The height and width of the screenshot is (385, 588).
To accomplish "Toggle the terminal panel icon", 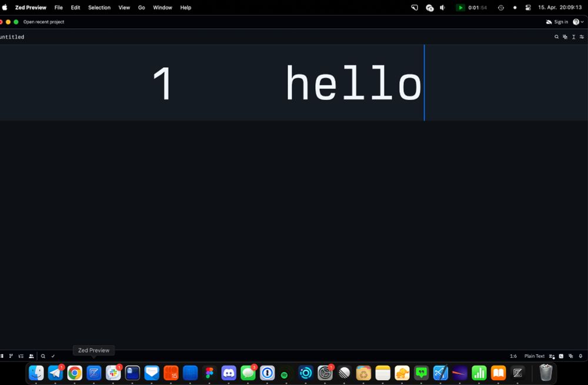I will [561, 356].
